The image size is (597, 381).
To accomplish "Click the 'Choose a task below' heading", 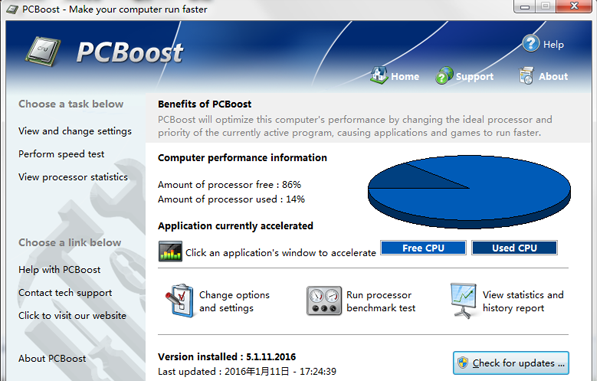I will (x=71, y=104).
